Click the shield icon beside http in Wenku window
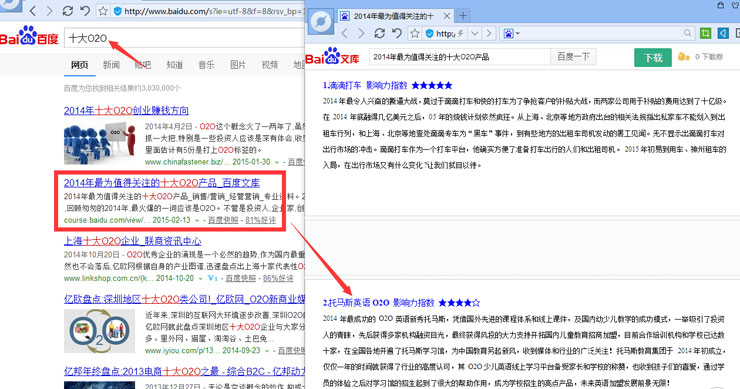740x389 pixels. coord(429,33)
